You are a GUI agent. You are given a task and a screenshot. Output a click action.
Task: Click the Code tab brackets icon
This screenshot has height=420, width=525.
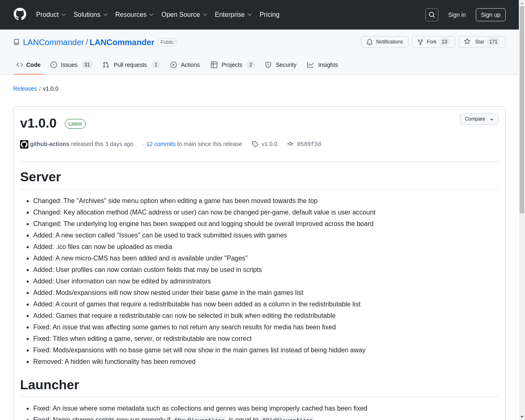pyautogui.click(x=20, y=65)
